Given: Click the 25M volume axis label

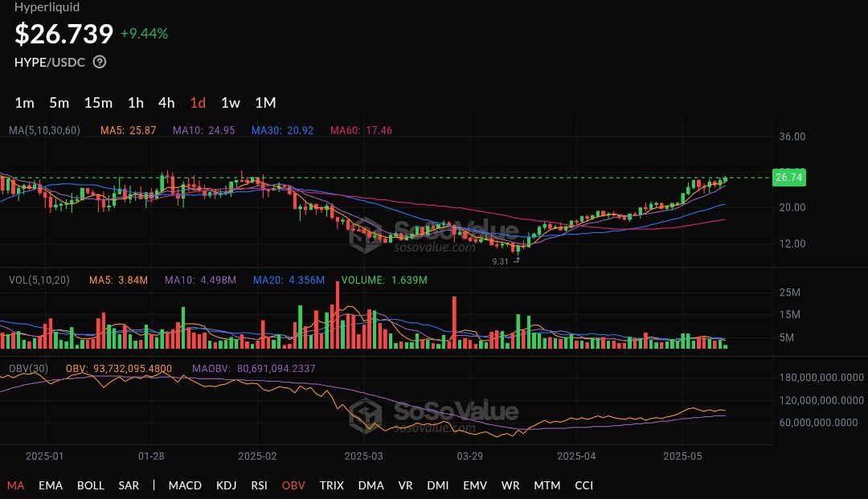Looking at the screenshot, I should [x=789, y=292].
